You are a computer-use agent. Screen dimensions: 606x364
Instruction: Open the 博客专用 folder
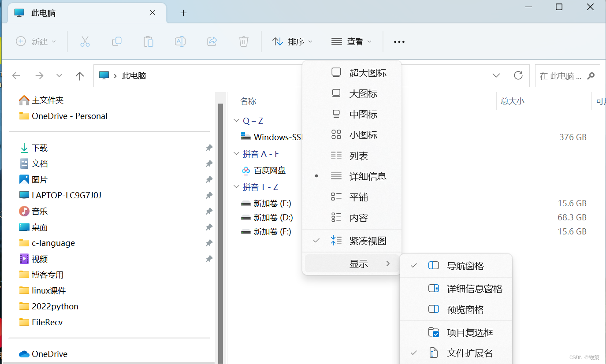tap(41, 275)
